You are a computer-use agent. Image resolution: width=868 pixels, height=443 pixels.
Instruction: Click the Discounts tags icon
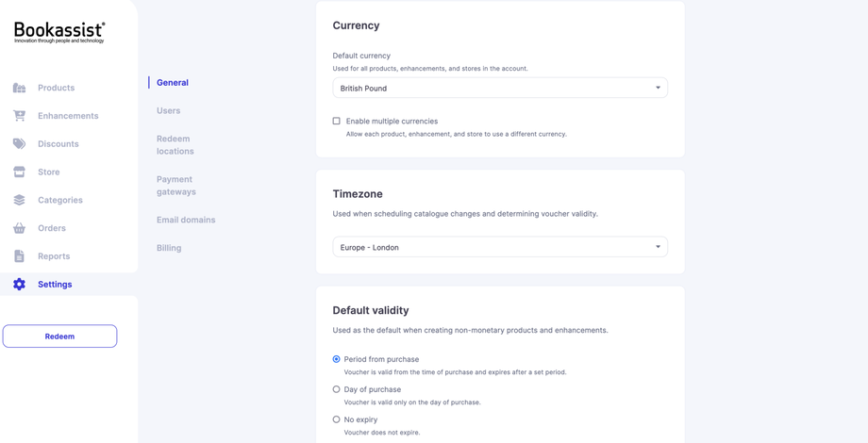(19, 144)
